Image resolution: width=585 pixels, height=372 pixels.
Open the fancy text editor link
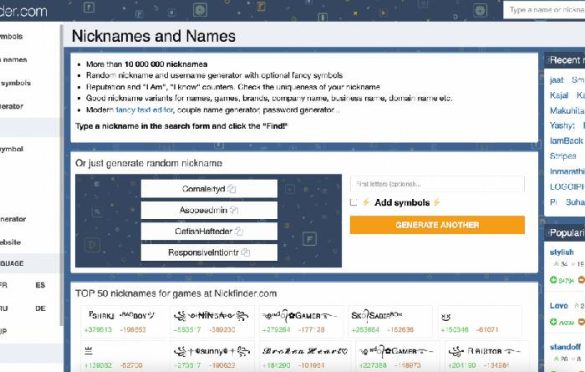click(144, 110)
